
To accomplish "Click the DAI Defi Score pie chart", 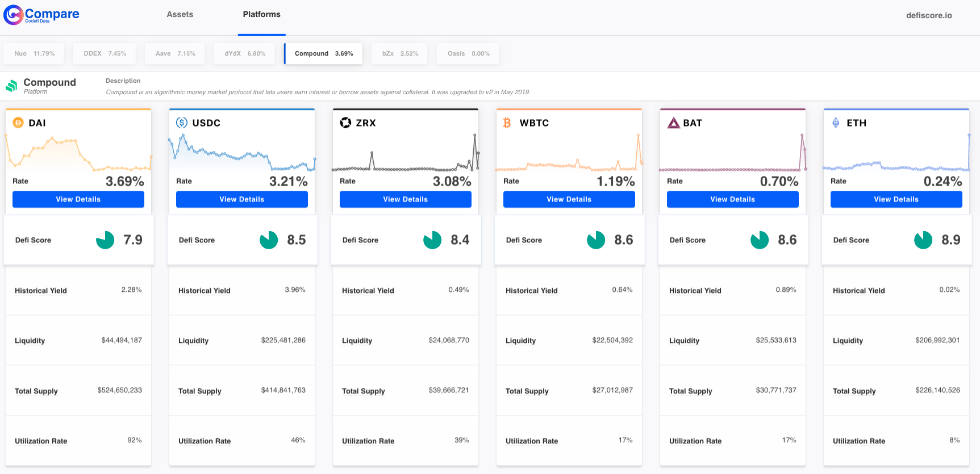I will click(105, 240).
